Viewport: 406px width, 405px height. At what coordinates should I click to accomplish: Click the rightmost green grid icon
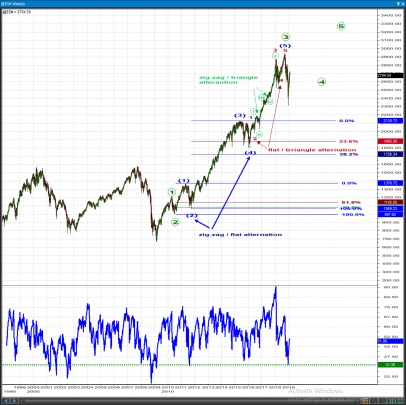point(400,401)
